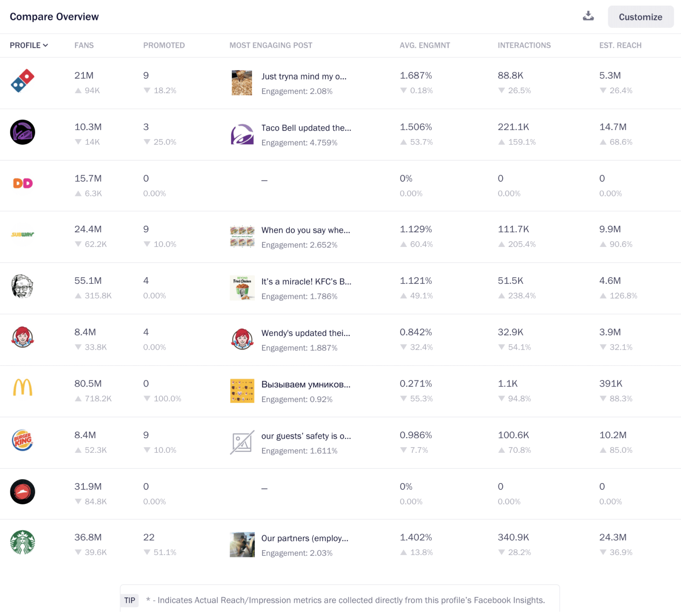This screenshot has width=681, height=616.
Task: Open the Domino's profile logo
Action: point(23,81)
